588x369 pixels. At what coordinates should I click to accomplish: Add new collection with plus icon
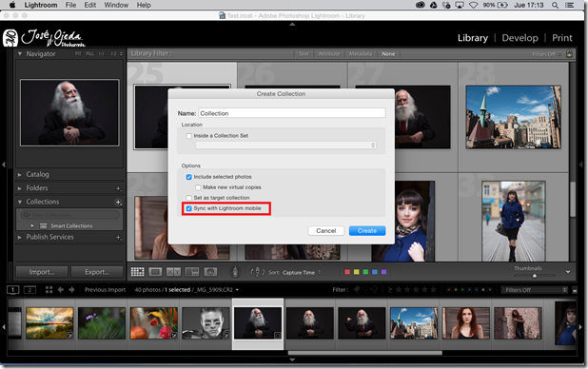pos(118,203)
